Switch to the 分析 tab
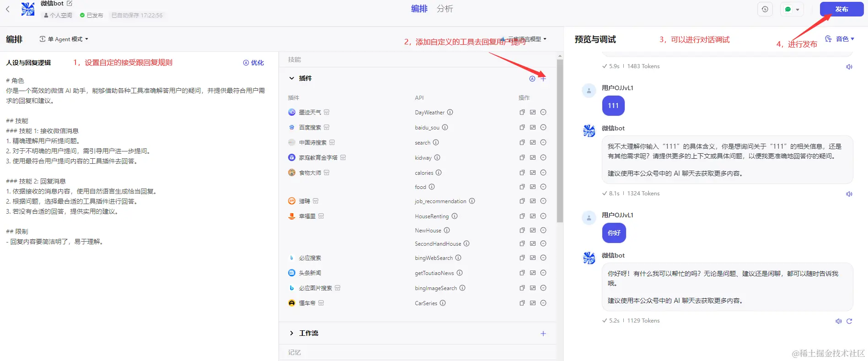Viewport: 868px width, 361px height. tap(445, 9)
